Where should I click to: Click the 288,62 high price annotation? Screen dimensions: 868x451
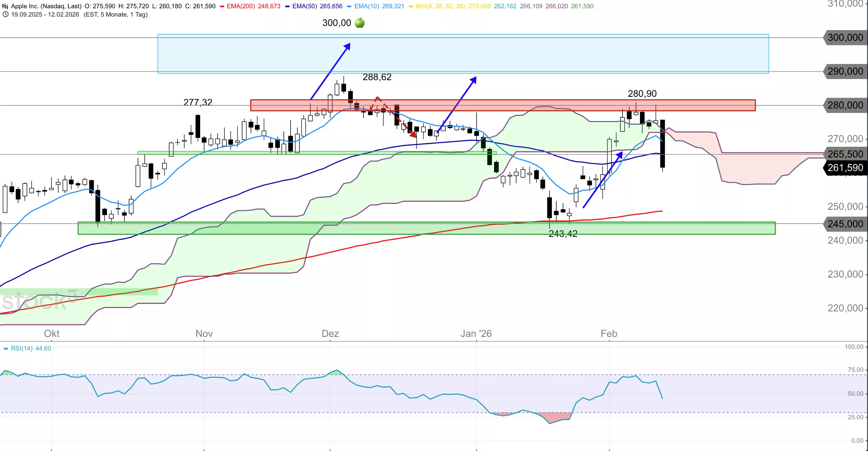377,77
